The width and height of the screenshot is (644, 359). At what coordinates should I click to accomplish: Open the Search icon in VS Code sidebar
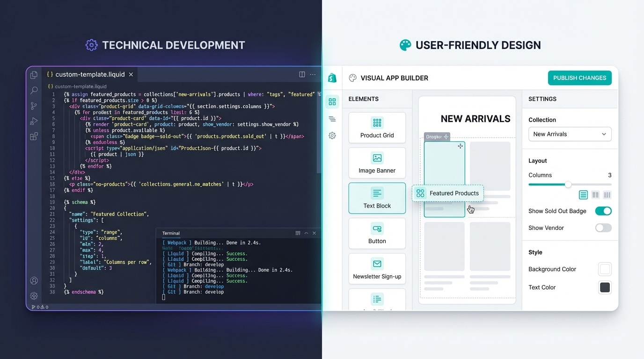[34, 90]
